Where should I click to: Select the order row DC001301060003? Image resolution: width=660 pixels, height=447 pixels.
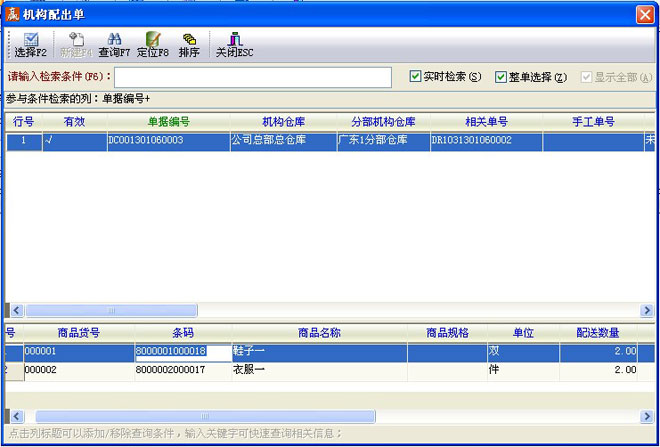pyautogui.click(x=167, y=141)
